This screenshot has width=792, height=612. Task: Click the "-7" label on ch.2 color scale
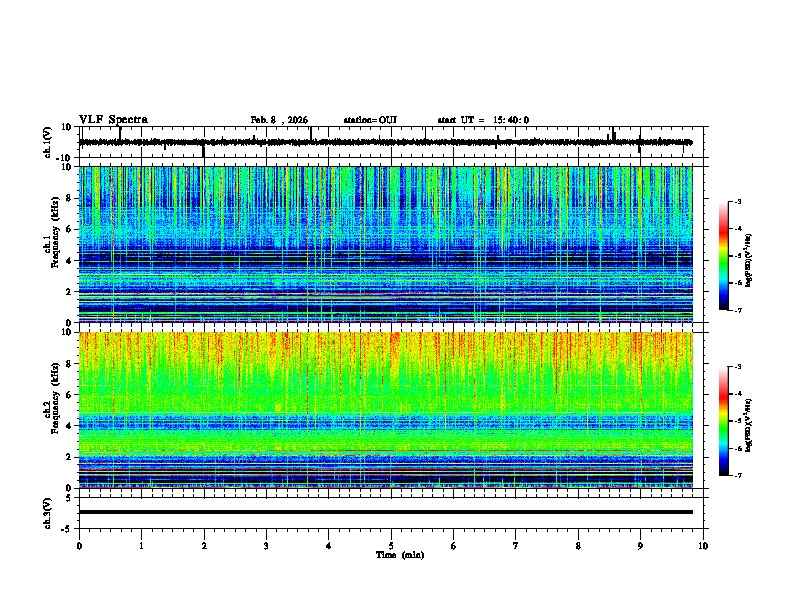pyautogui.click(x=738, y=476)
